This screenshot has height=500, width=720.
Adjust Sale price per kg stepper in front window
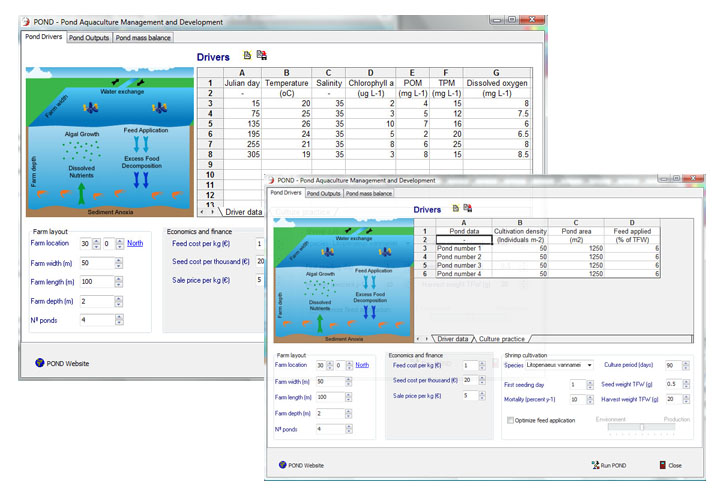pos(482,396)
